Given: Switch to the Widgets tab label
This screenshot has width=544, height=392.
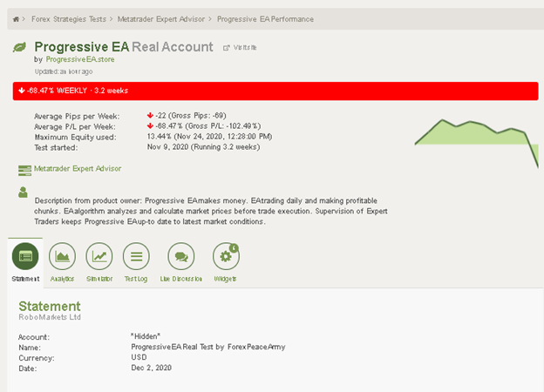Looking at the screenshot, I should pyautogui.click(x=226, y=279).
